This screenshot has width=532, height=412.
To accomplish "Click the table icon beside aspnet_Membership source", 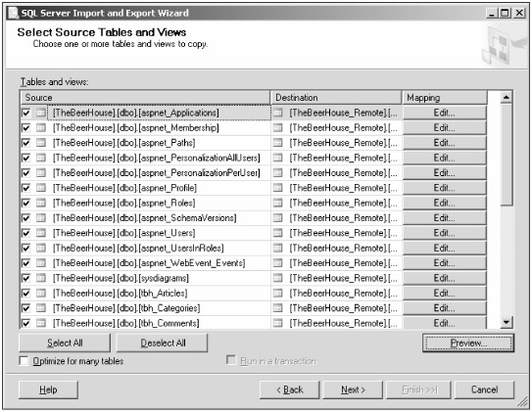I will coord(41,128).
